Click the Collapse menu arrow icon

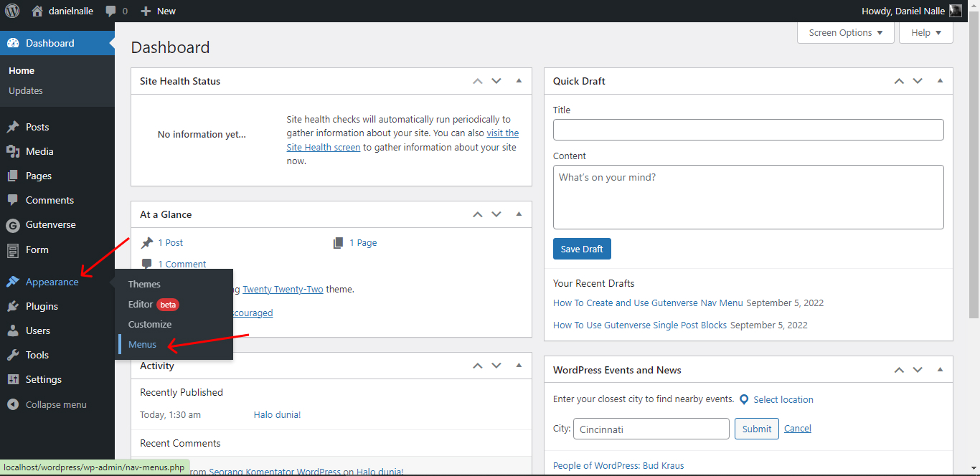pyautogui.click(x=13, y=404)
